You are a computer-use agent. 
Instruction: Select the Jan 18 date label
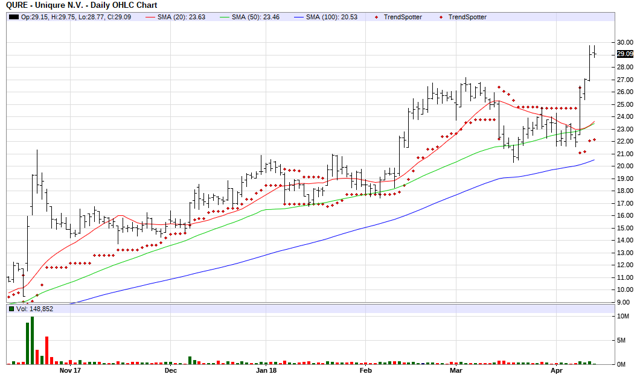click(x=266, y=371)
